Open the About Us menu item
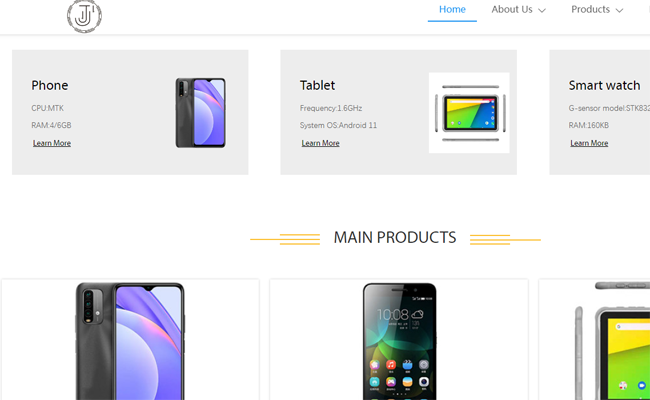The width and height of the screenshot is (650, 400). click(x=512, y=10)
